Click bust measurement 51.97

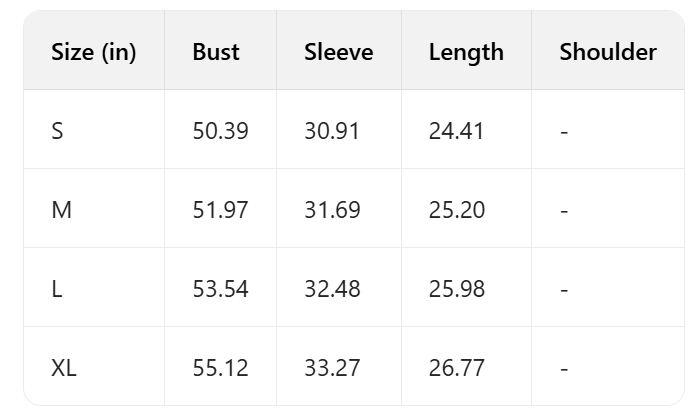220,210
